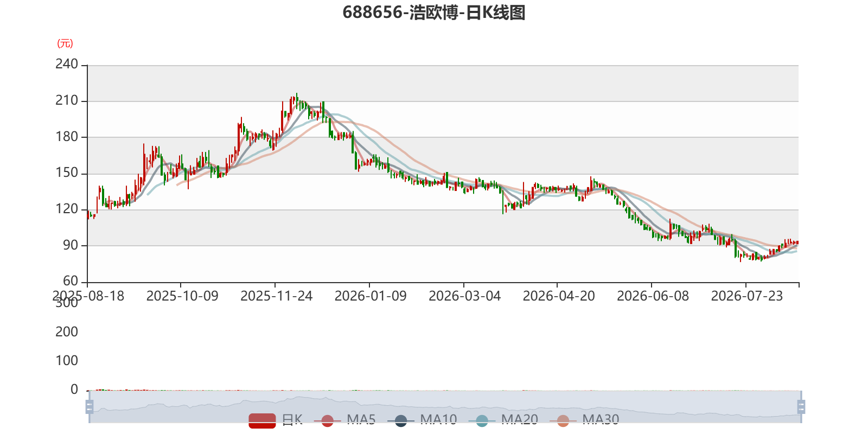Viewport: 868px width, 434px height.
Task: Click the red 日K legend rectangle icon
Action: pos(262,420)
